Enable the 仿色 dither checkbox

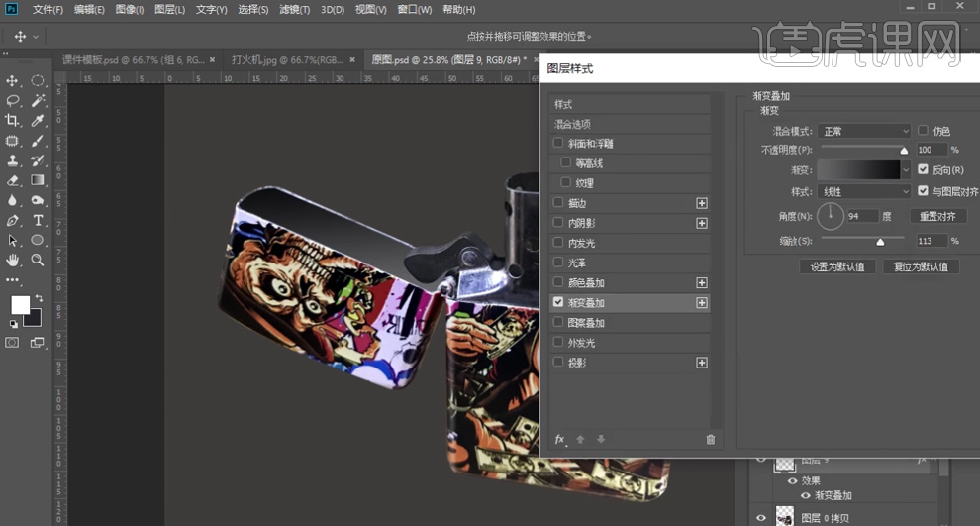click(x=924, y=131)
